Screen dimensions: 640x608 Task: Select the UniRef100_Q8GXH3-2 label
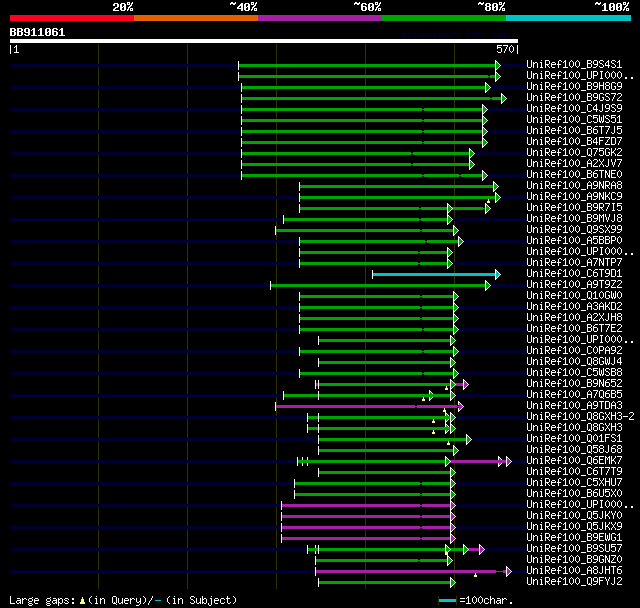pos(580,417)
